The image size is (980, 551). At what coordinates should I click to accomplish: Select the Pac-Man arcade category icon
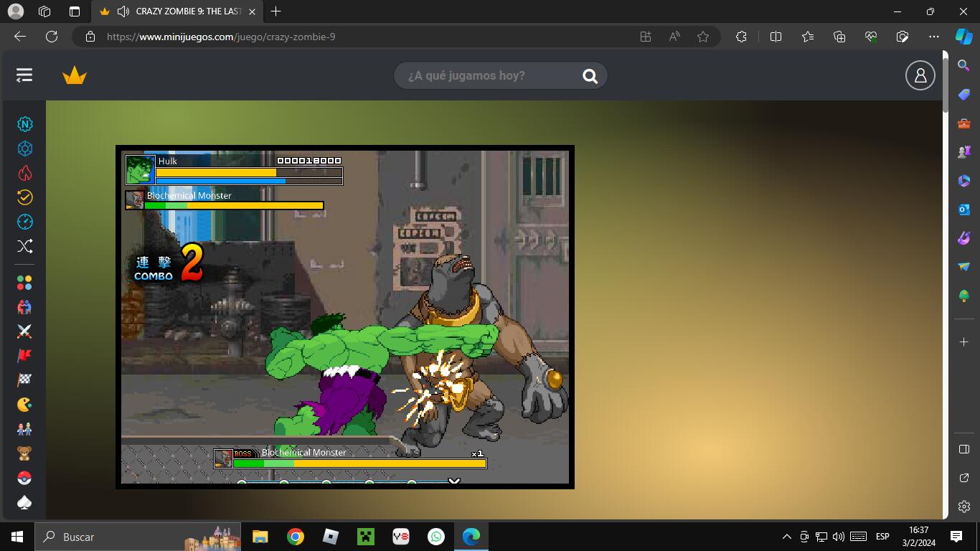25,405
